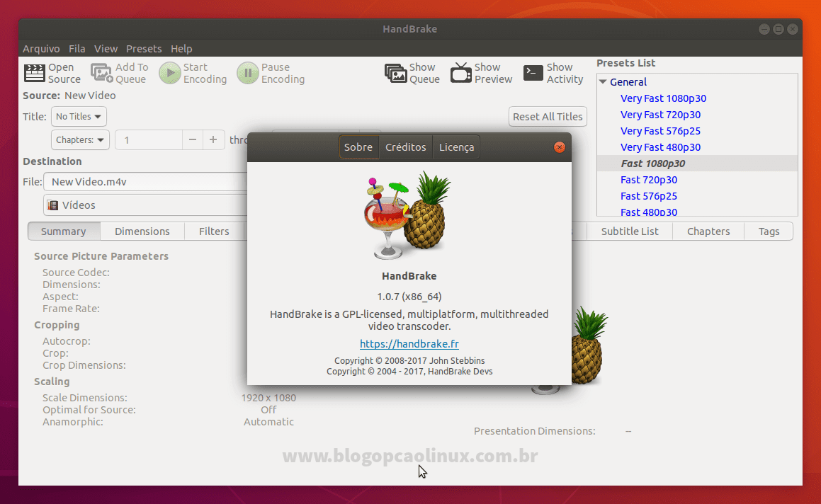Click the Pause Encoding icon
Screen dimensions: 821x504
(x=248, y=73)
